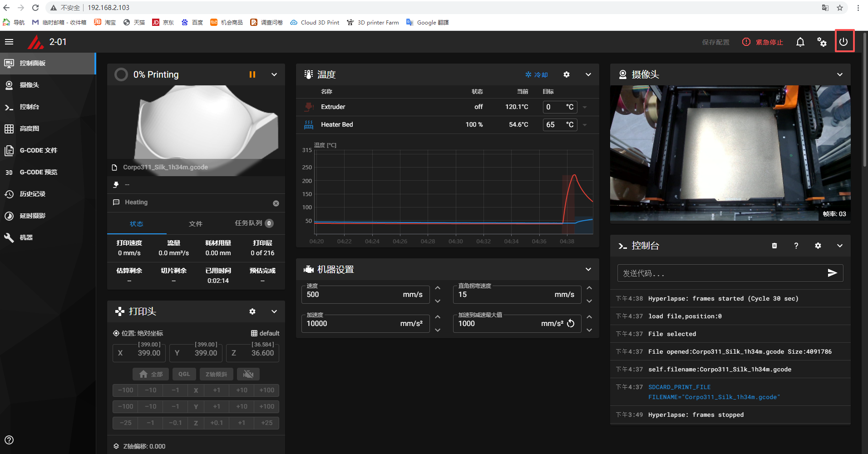Image resolution: width=868 pixels, height=454 pixels.
Task: Collapse the camera panel
Action: tap(839, 74)
